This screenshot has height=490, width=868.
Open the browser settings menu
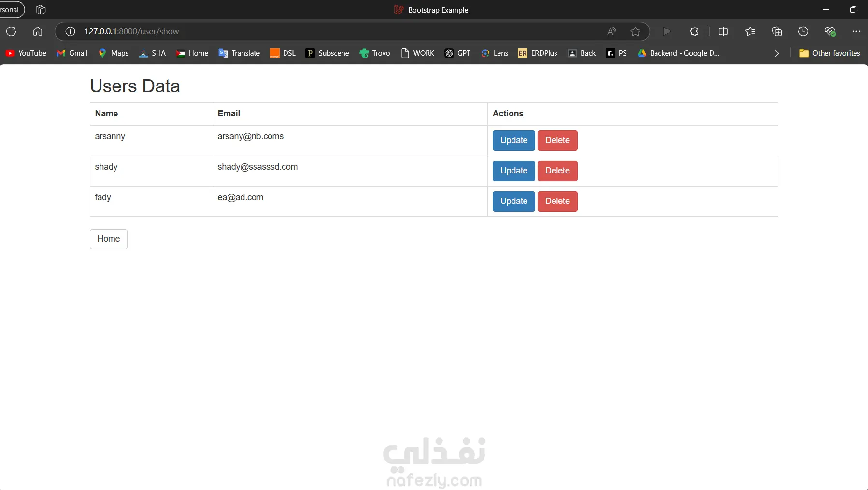pyautogui.click(x=857, y=31)
